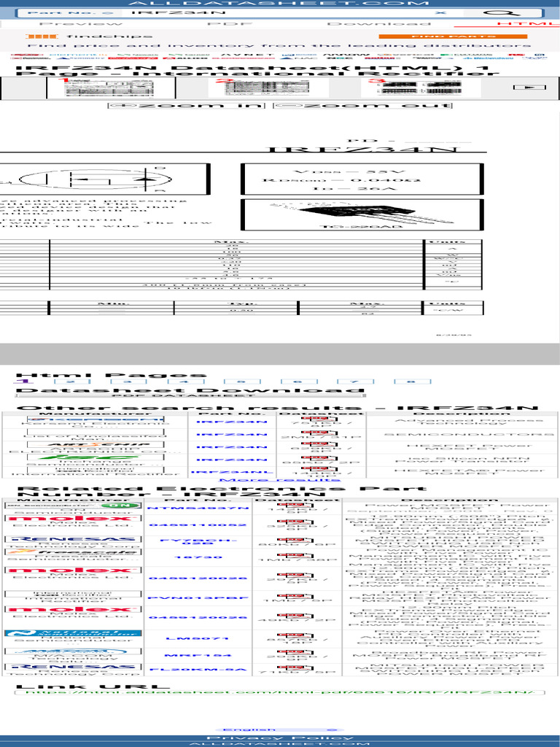Advance thumbnails with the next arrow

[529, 88]
